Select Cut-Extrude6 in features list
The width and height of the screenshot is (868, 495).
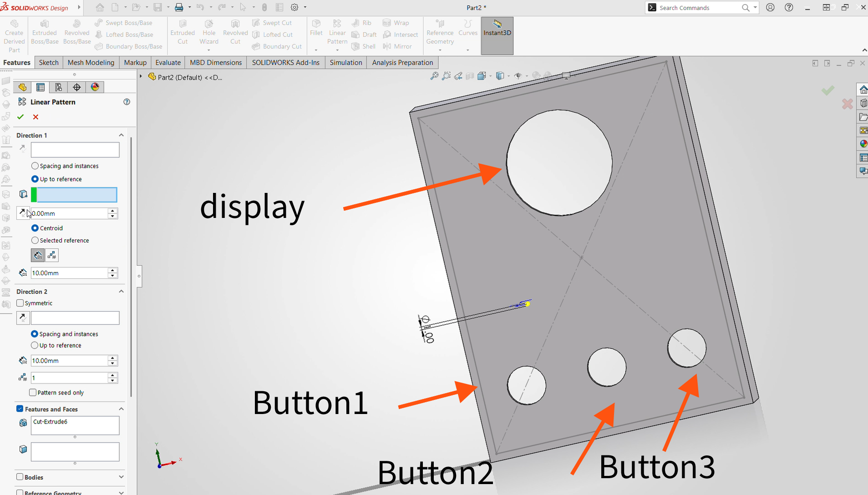pyautogui.click(x=50, y=422)
